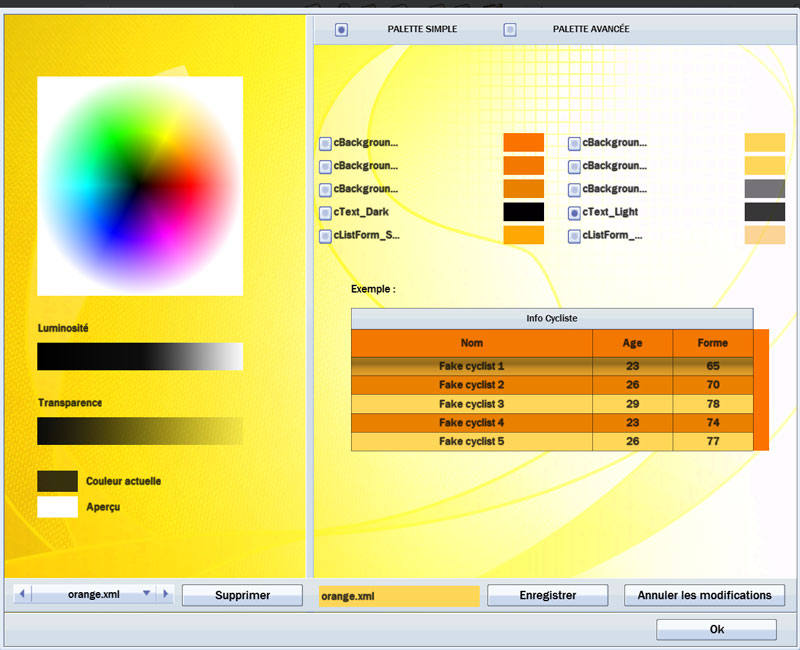Click the orange.xml filename text field
Screen dimensions: 800x650
click(398, 596)
